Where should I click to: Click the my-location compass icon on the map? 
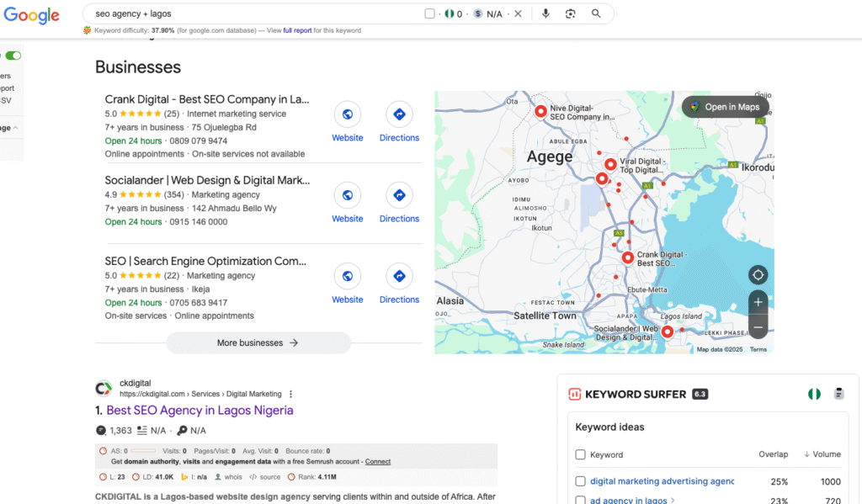point(758,274)
